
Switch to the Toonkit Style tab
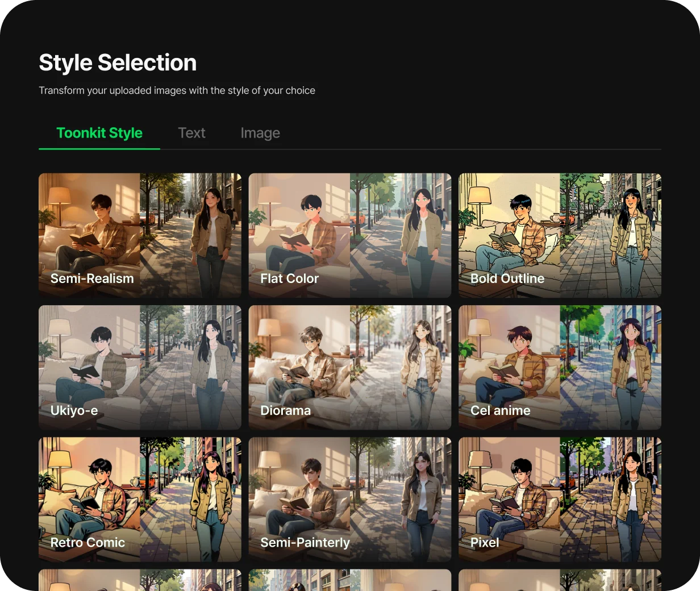pos(99,133)
